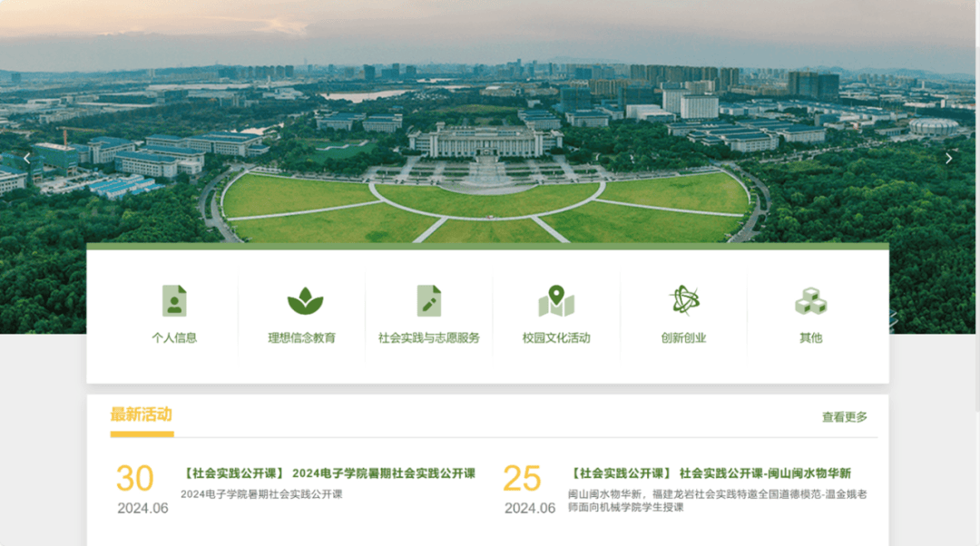The height and width of the screenshot is (546, 980).
Task: Click the 其他 stacked cubes icon
Action: [810, 300]
